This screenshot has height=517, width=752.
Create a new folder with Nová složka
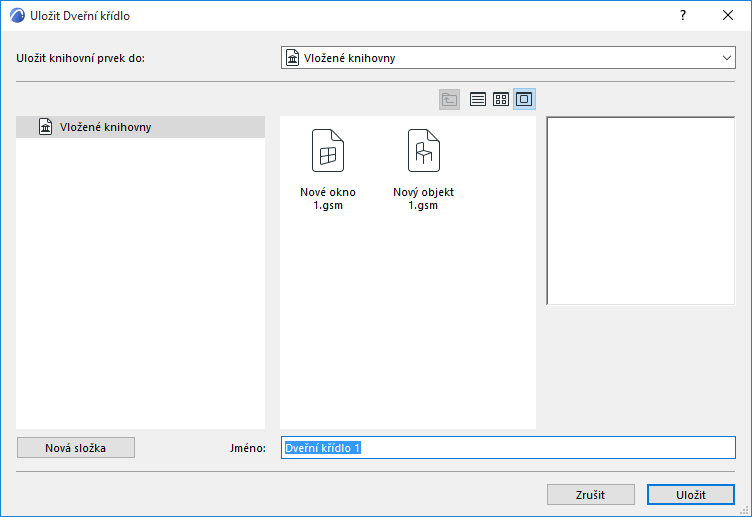76,448
